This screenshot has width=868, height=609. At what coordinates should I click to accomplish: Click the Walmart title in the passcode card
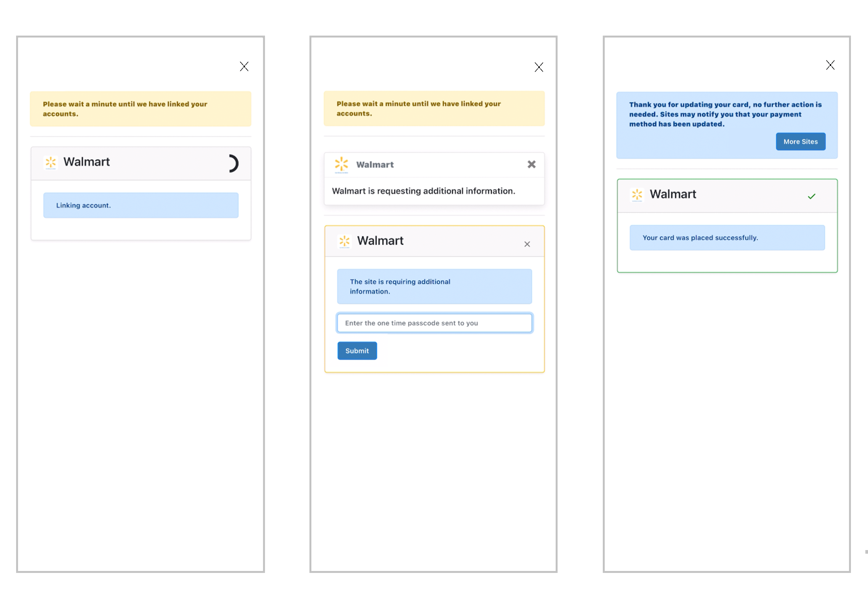[x=380, y=241]
